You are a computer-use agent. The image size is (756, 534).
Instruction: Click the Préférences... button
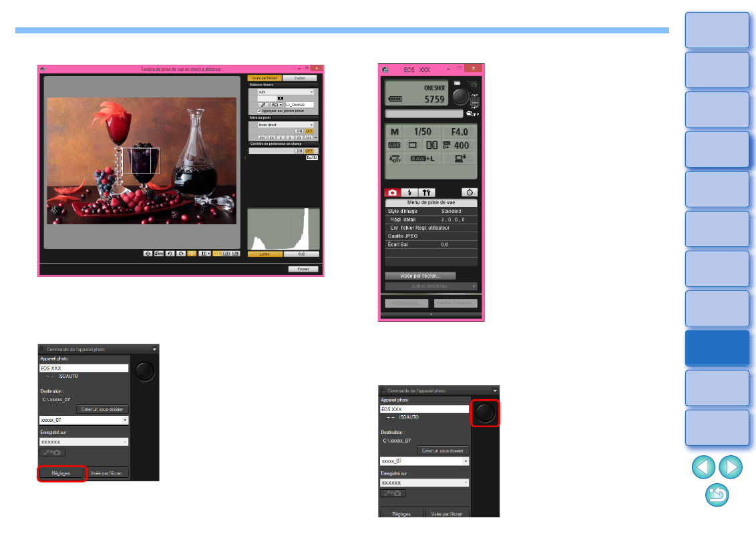(406, 303)
